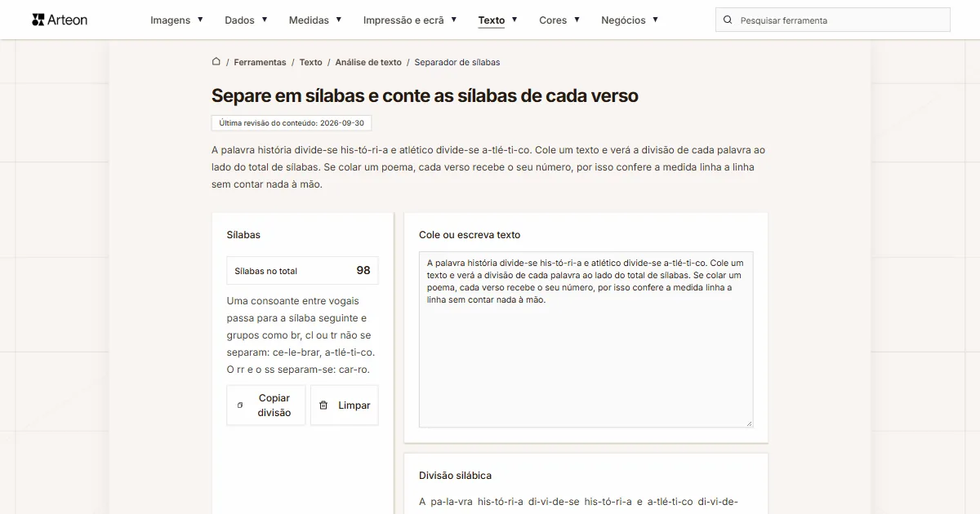Expand the Cores menu arrow
980x514 pixels.
577,19
